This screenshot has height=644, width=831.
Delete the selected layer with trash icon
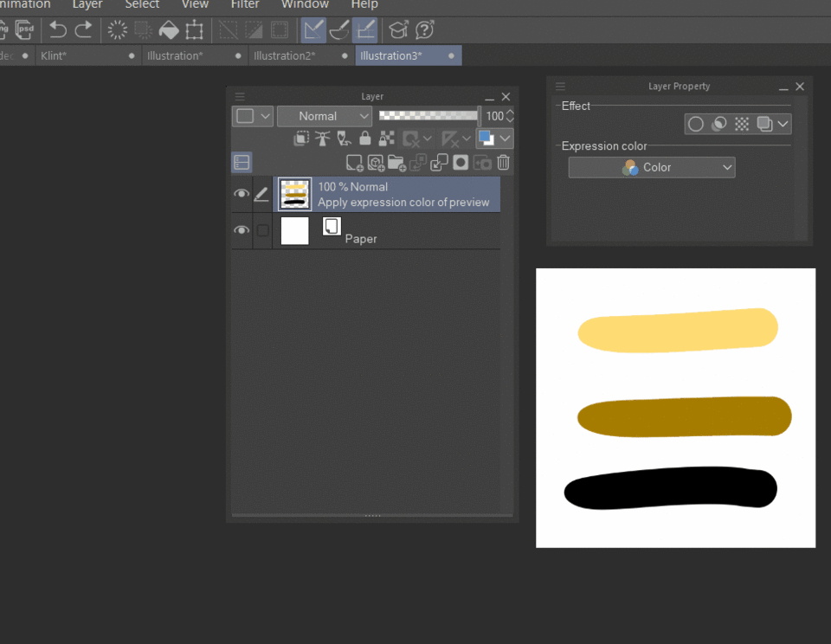tap(504, 162)
